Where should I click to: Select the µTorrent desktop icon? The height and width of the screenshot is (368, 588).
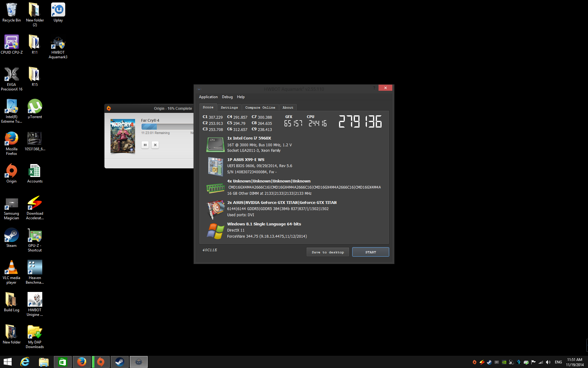[x=35, y=109]
